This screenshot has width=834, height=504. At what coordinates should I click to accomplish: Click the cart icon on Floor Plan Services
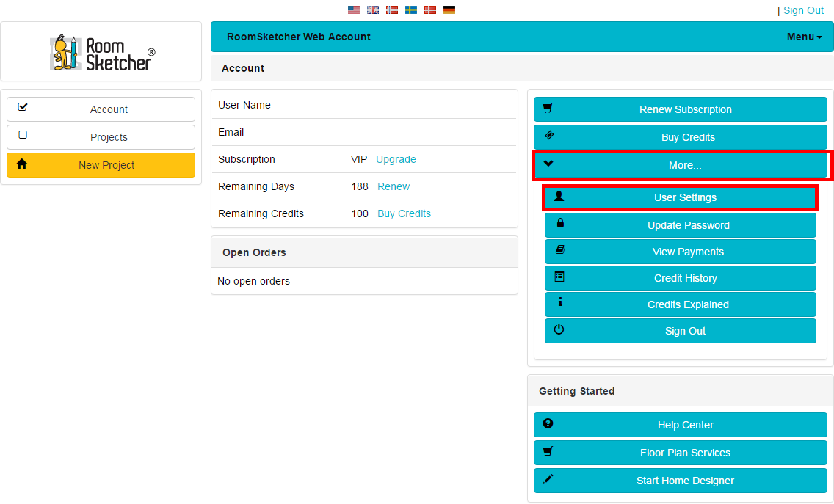tap(548, 451)
